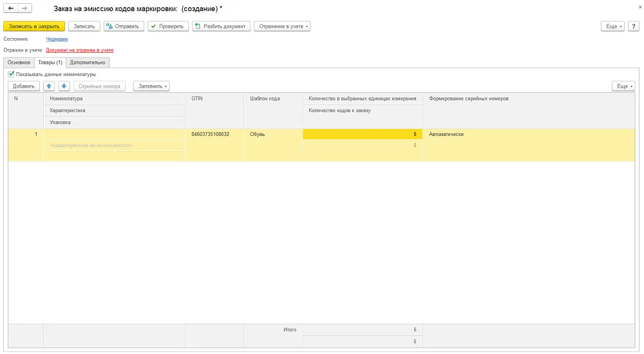
Task: Click Записать и закрыть button
Action: pyautogui.click(x=34, y=26)
